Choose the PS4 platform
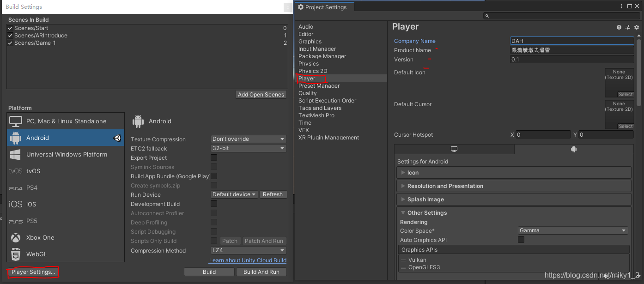The height and width of the screenshot is (284, 644). point(66,187)
